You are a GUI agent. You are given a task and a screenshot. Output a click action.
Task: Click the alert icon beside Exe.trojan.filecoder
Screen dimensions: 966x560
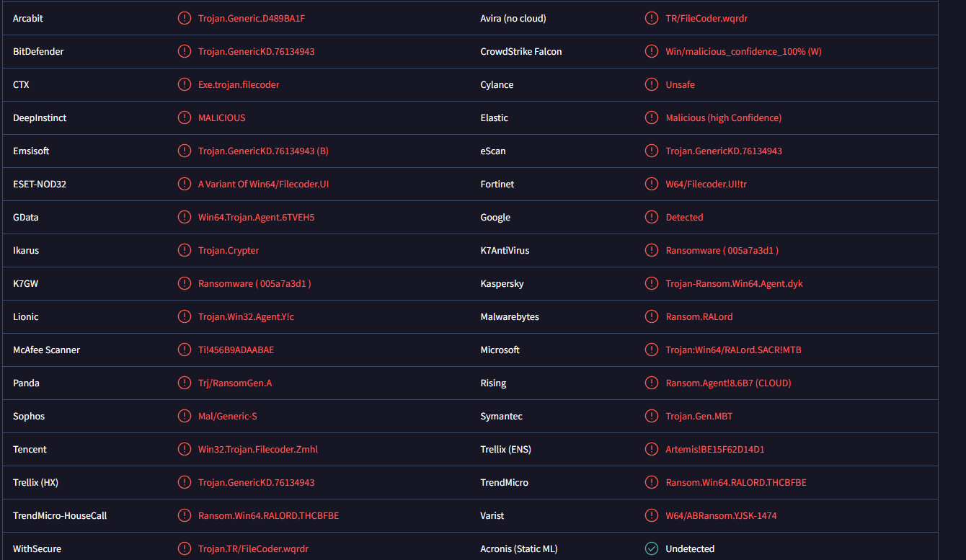click(x=185, y=84)
